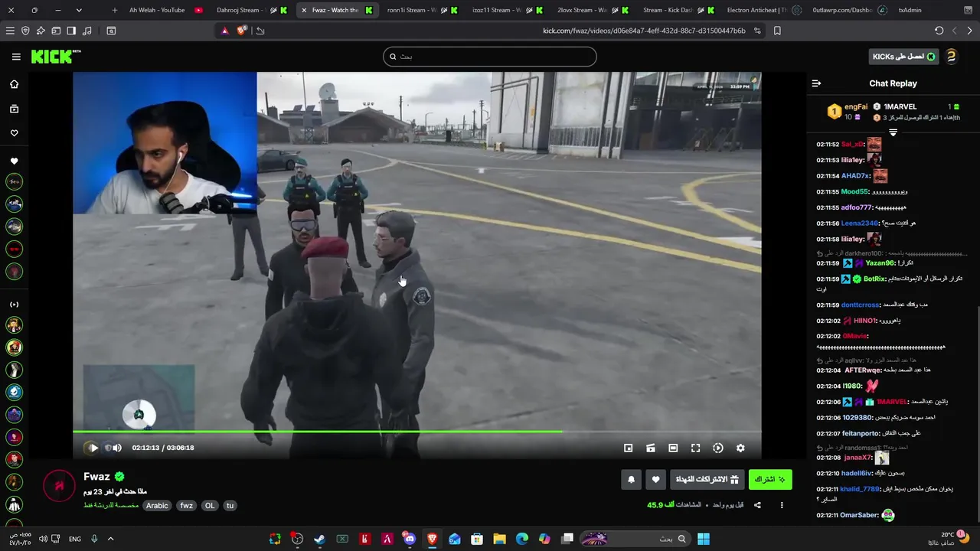This screenshot has width=980, height=551.
Task: Click the taskbar search box
Action: pos(634,539)
